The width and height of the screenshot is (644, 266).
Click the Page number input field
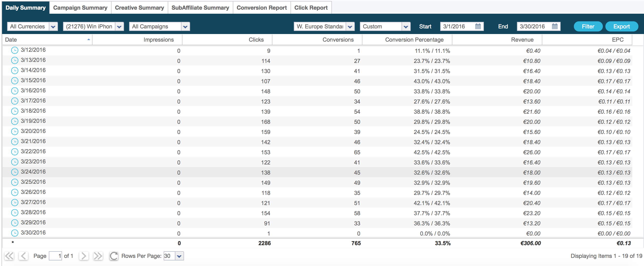(55, 256)
